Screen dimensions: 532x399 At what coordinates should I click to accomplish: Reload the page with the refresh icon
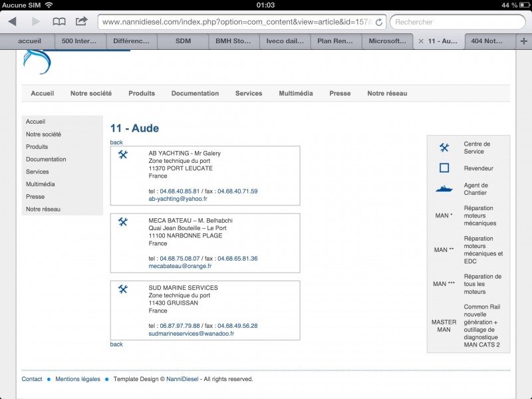[x=379, y=22]
